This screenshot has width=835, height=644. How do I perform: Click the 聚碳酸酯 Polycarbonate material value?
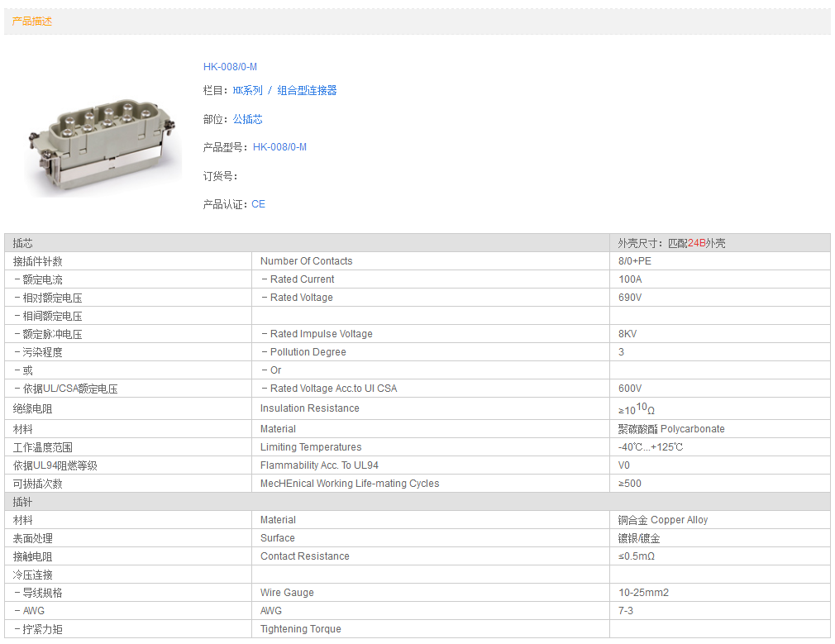click(x=670, y=429)
